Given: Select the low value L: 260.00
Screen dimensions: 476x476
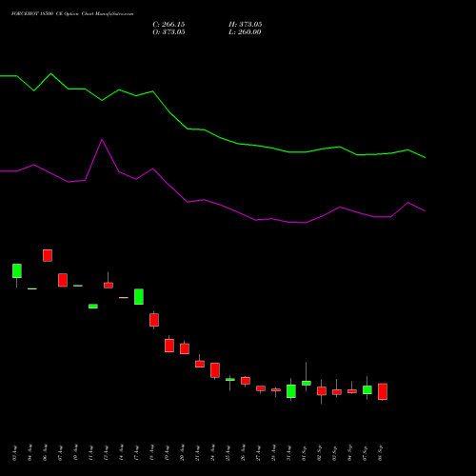Looking at the screenshot, I should pyautogui.click(x=245, y=32).
